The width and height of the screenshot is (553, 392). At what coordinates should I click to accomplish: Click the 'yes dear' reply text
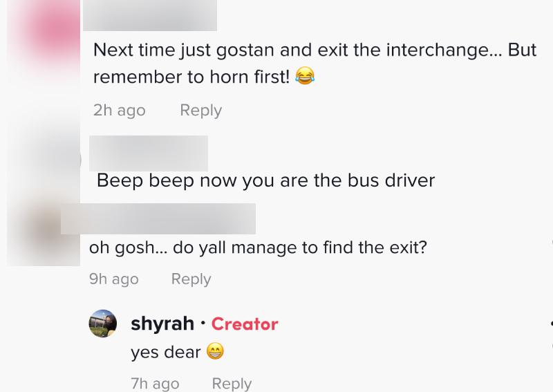(165, 353)
